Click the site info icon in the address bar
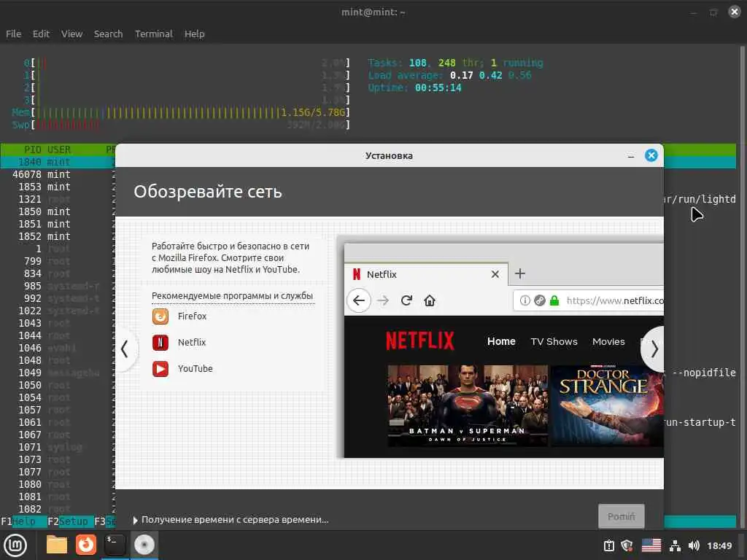This screenshot has width=747, height=560. click(525, 300)
